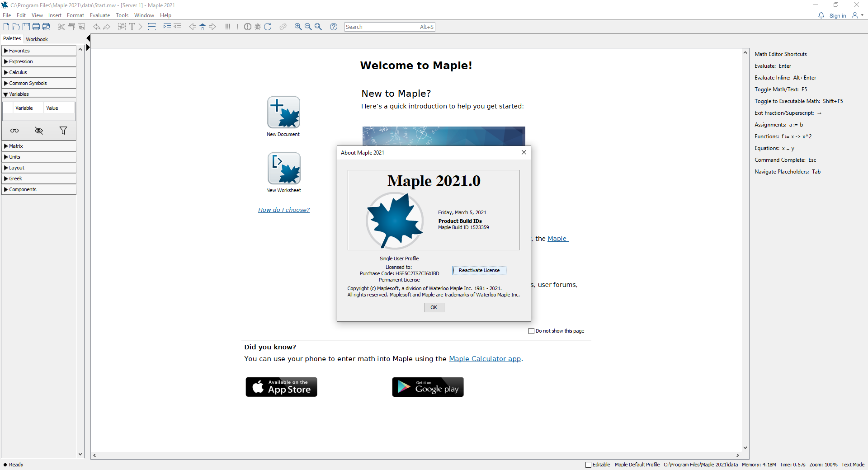Cut selection with scissors icon
Viewport: 868px width, 470px height.
(x=61, y=27)
